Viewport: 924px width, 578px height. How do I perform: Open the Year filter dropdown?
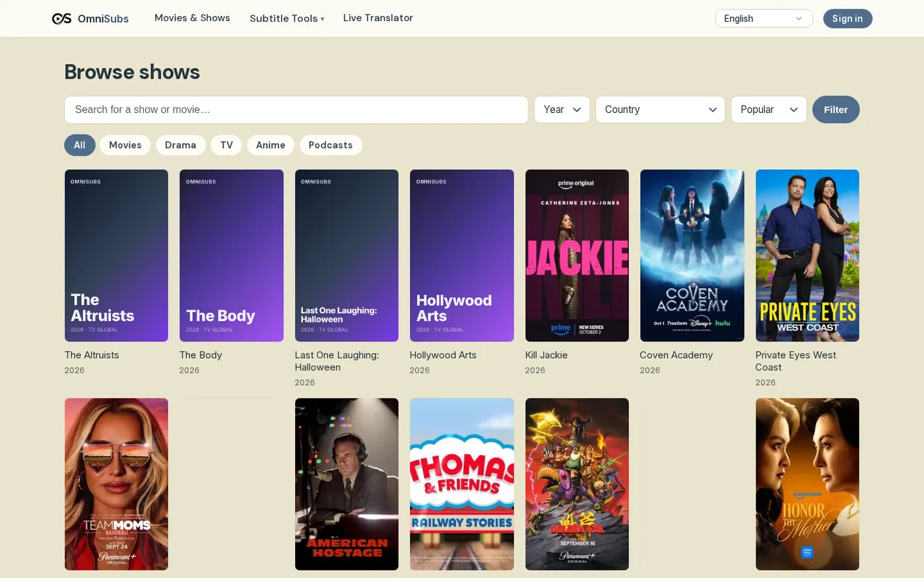click(562, 110)
